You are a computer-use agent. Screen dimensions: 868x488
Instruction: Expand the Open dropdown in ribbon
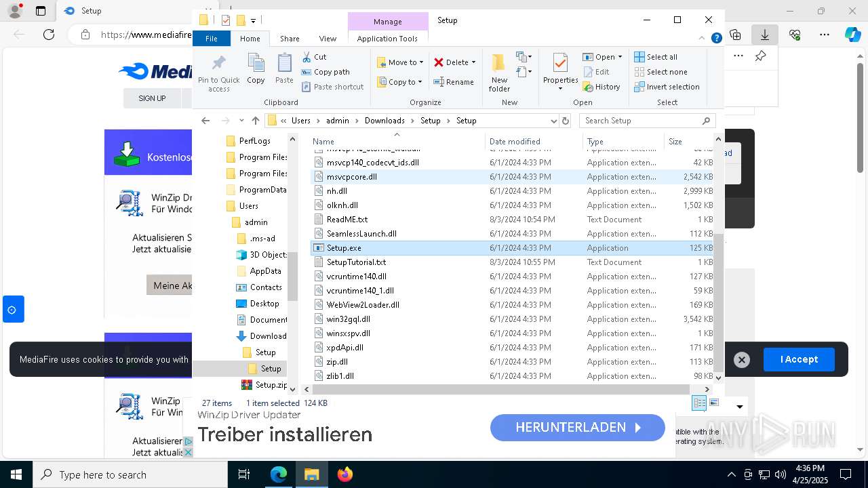pos(620,57)
